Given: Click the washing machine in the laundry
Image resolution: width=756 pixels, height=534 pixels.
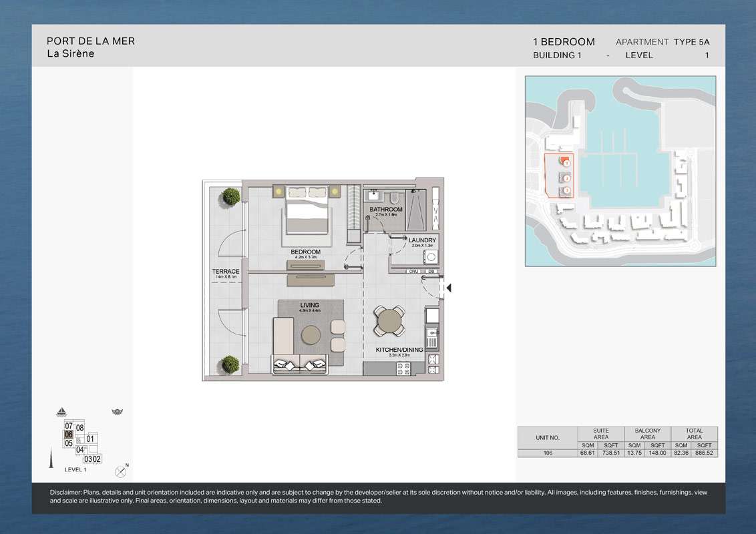Looking at the screenshot, I should [431, 256].
